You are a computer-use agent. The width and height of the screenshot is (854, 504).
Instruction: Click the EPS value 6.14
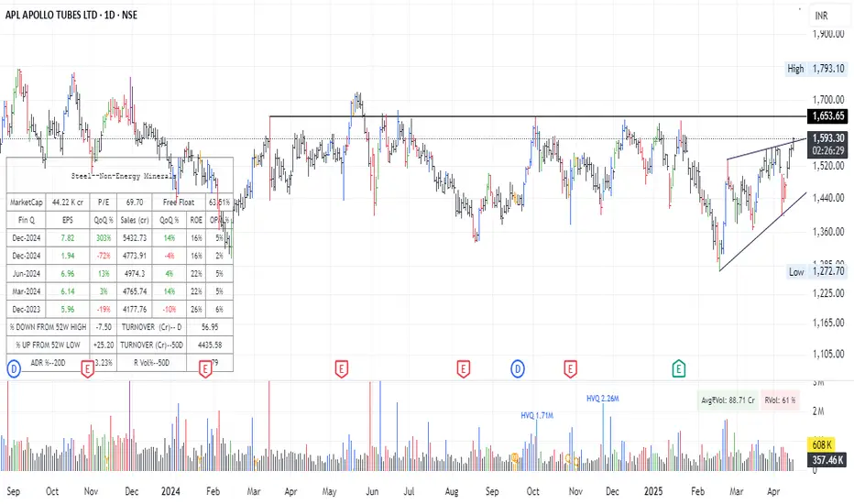point(68,291)
